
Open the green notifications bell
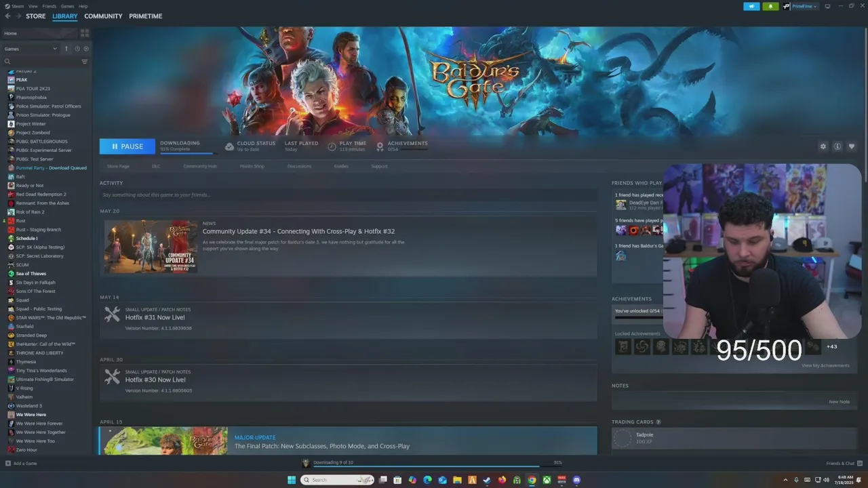point(770,6)
